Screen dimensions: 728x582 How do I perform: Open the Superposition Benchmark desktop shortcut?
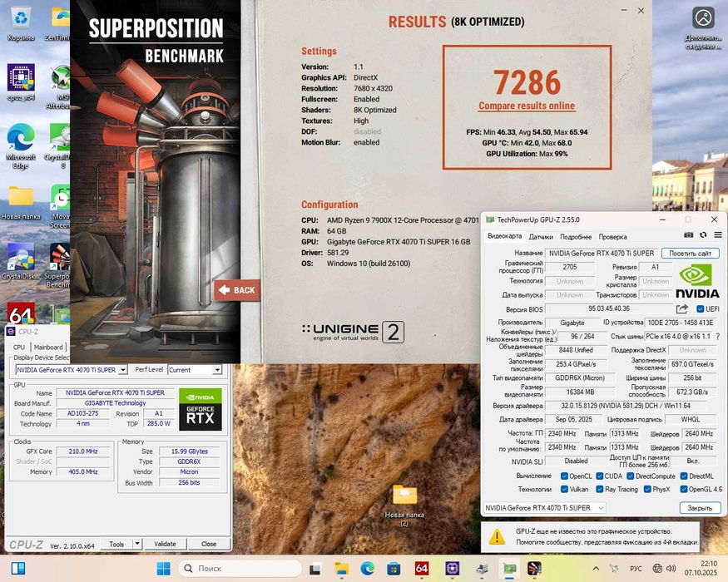point(61,264)
